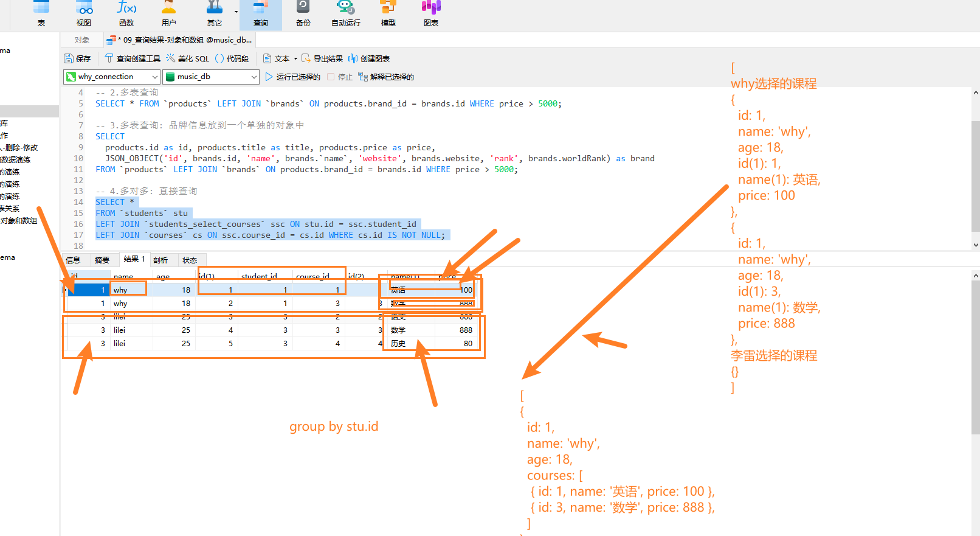Open the 表 (Table) objects icon

[x=41, y=13]
